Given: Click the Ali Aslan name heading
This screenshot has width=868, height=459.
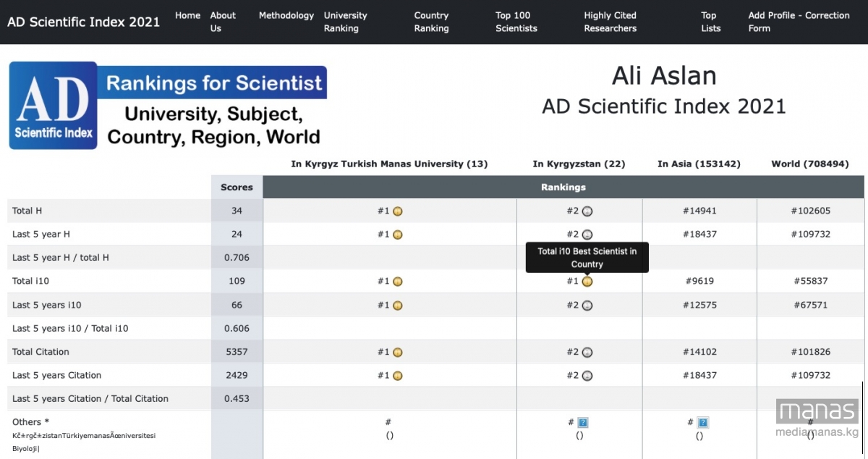Looking at the screenshot, I should point(664,75).
